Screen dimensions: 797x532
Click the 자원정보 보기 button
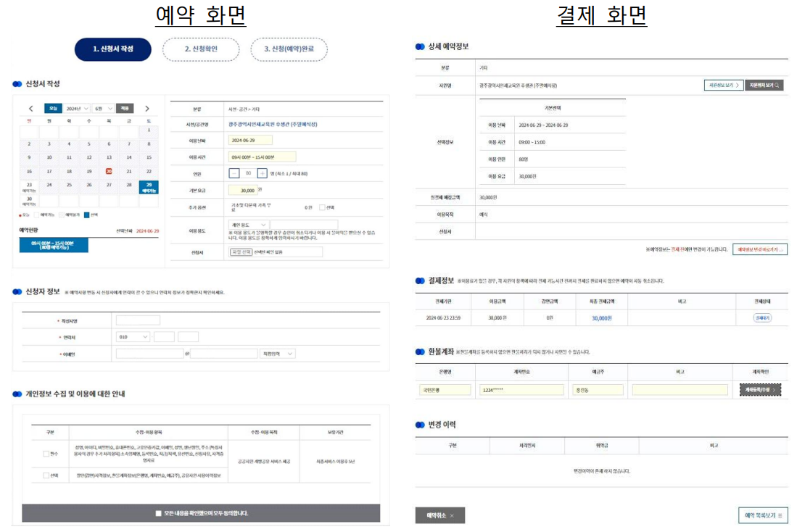[x=724, y=86]
